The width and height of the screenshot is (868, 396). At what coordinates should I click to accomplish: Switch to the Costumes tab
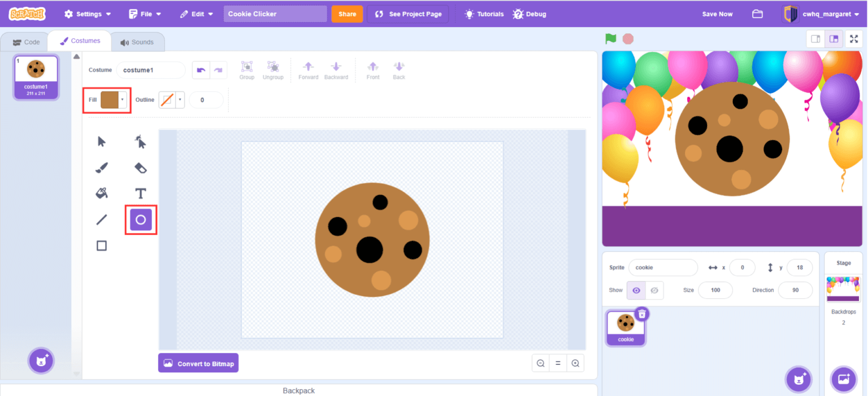click(x=80, y=41)
